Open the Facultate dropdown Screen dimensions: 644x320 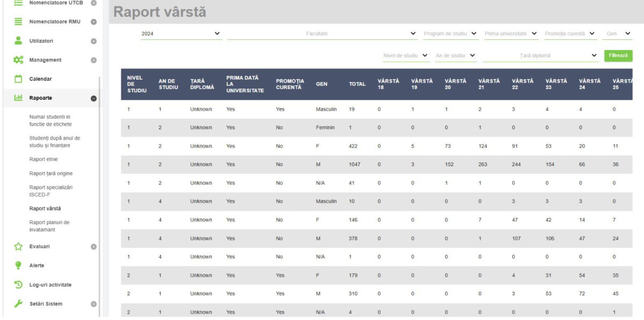322,33
